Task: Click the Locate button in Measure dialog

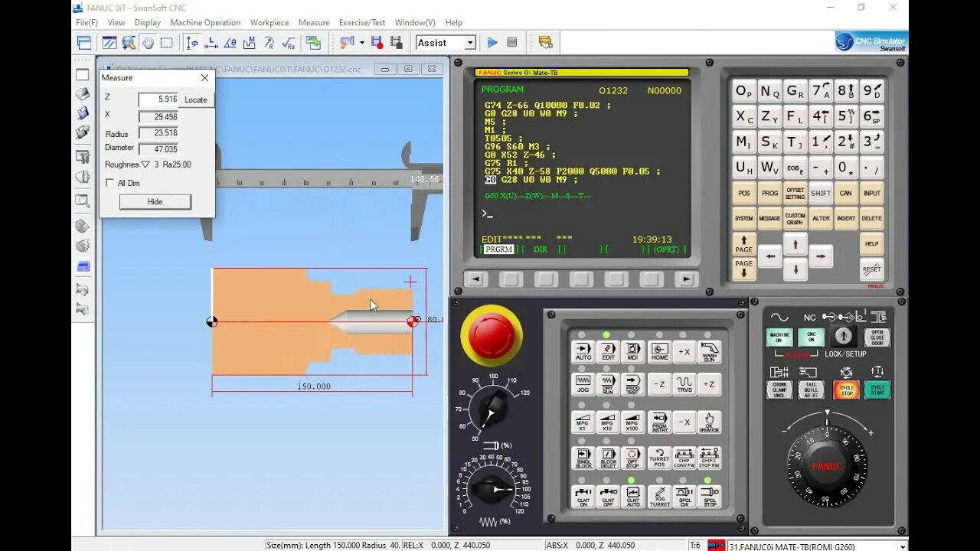Action: coord(196,99)
